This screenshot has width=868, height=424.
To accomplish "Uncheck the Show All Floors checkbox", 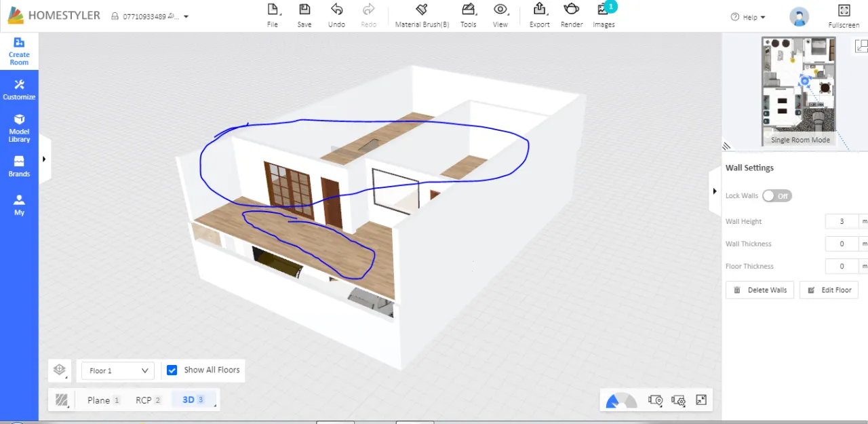I will click(172, 370).
